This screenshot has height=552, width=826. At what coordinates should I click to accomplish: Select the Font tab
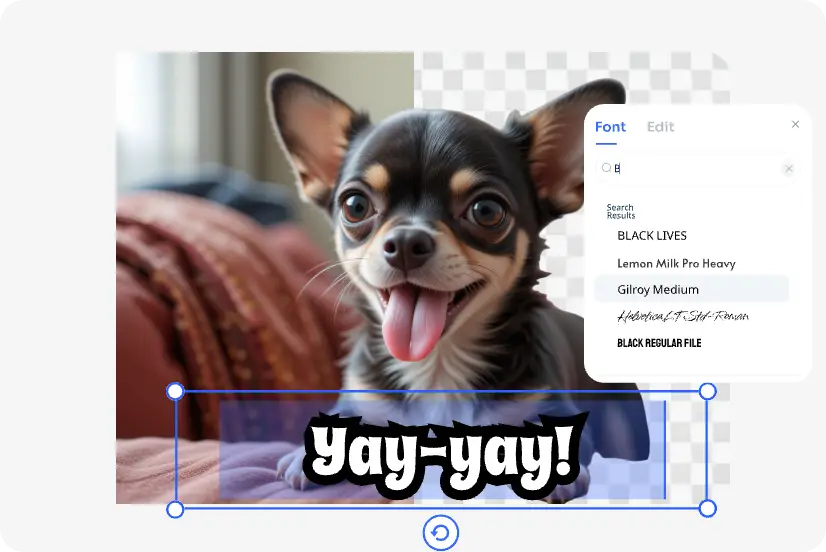tap(610, 127)
